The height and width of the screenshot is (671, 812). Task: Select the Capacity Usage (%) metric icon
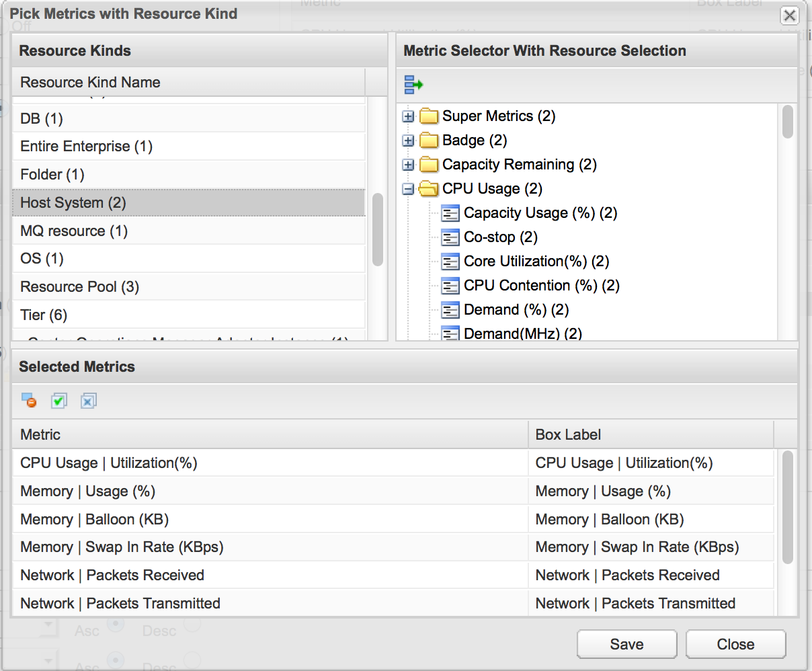(x=450, y=213)
